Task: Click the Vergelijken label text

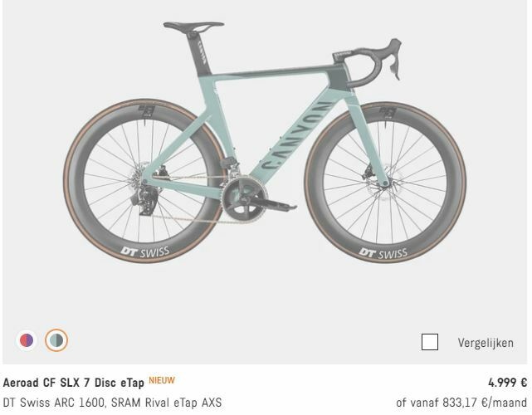Action: click(486, 343)
